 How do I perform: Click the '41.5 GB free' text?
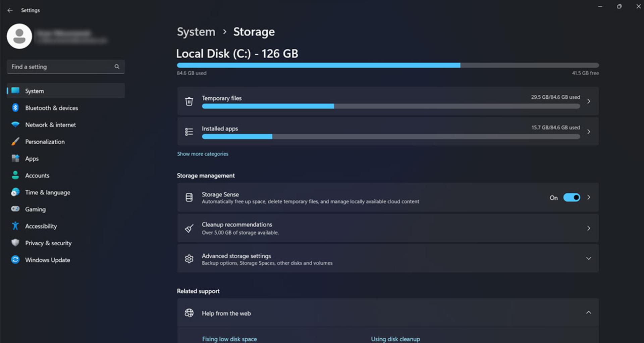(x=585, y=73)
